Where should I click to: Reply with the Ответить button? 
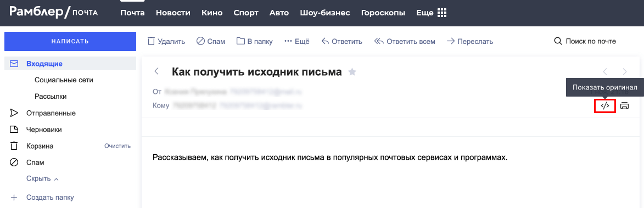pyautogui.click(x=341, y=42)
